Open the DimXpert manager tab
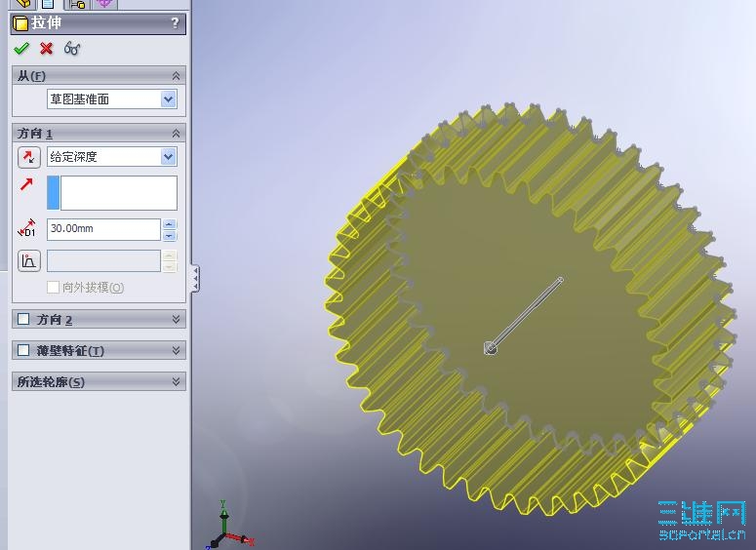The image size is (756, 550). click(104, 4)
